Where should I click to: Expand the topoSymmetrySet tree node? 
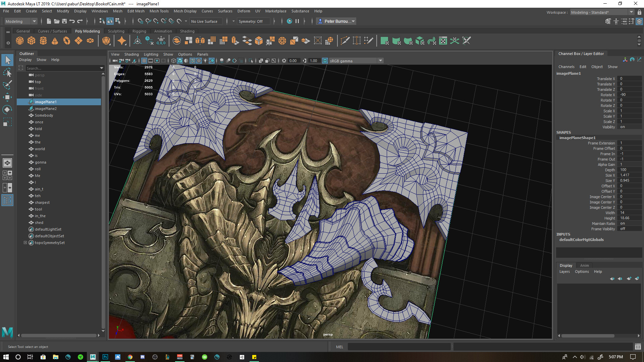[x=25, y=243]
